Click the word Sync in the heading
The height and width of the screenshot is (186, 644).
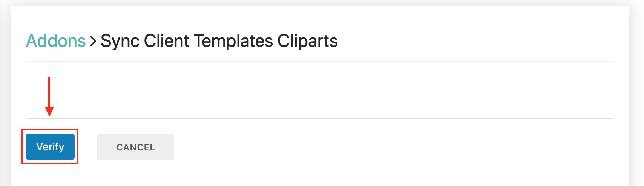pyautogui.click(x=120, y=41)
